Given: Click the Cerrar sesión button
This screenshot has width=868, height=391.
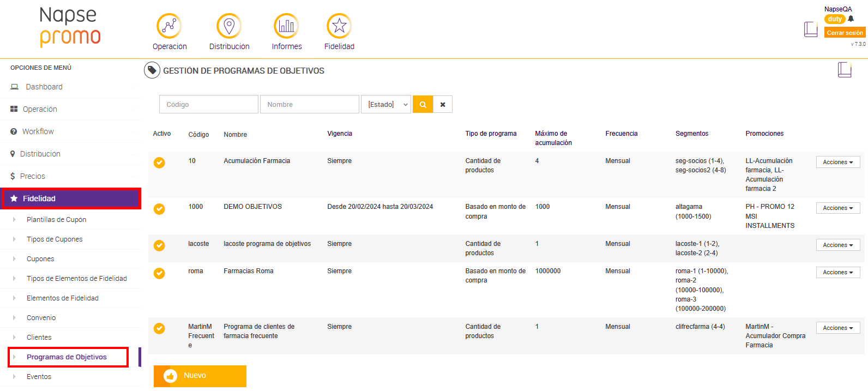Looking at the screenshot, I should click(845, 33).
